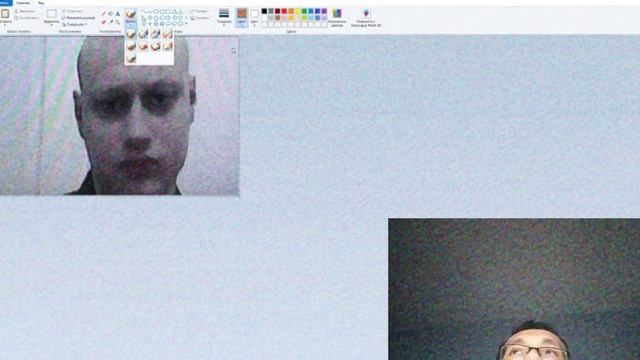Viewport: 640px width, 360px height.
Task: Open Edit colors dialog
Action: [x=337, y=18]
